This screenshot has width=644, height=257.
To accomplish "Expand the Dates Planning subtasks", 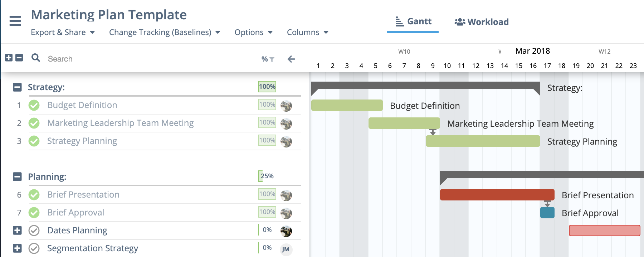I will 17,230.
